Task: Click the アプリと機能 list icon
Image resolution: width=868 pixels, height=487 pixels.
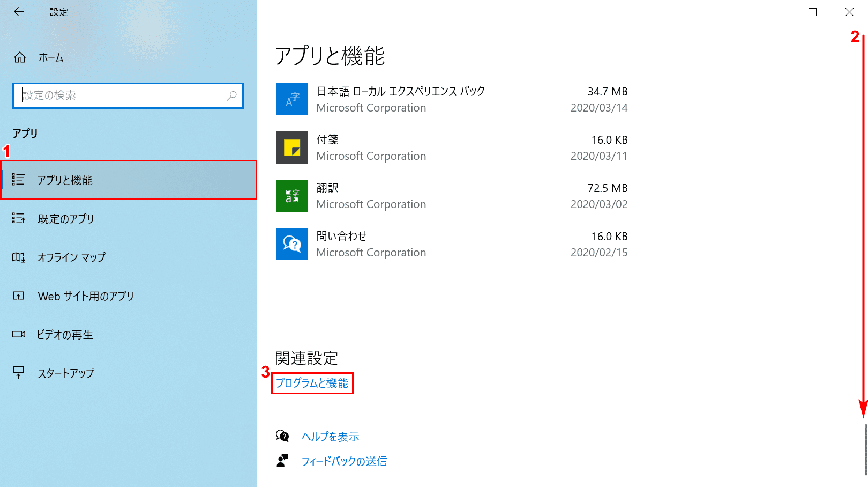Action: click(x=19, y=180)
